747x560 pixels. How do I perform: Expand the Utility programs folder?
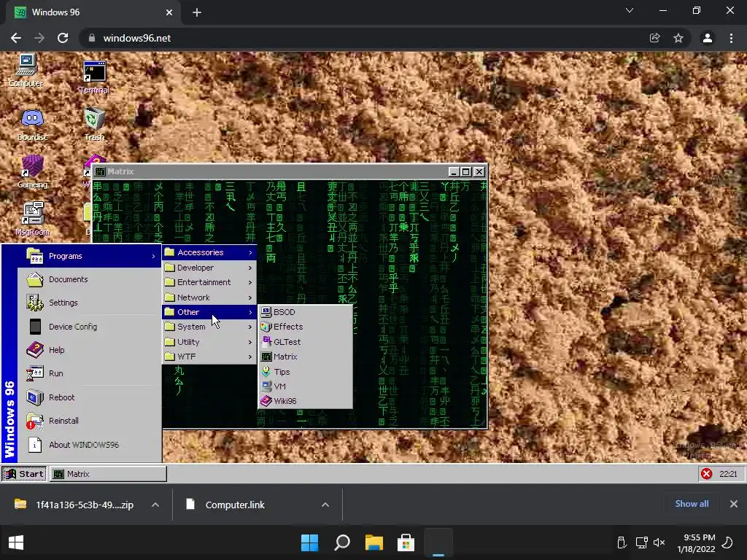[209, 342]
